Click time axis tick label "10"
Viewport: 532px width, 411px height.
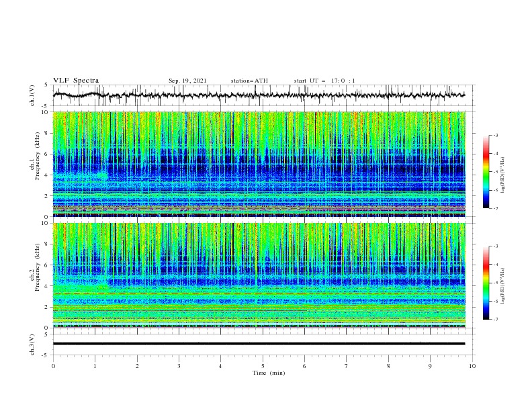[472, 366]
